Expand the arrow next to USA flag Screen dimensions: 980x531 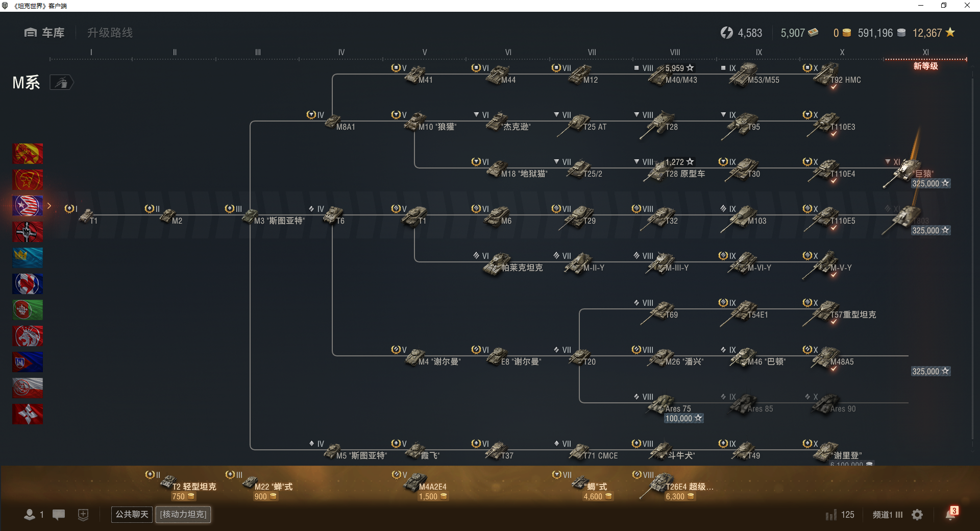tap(49, 206)
